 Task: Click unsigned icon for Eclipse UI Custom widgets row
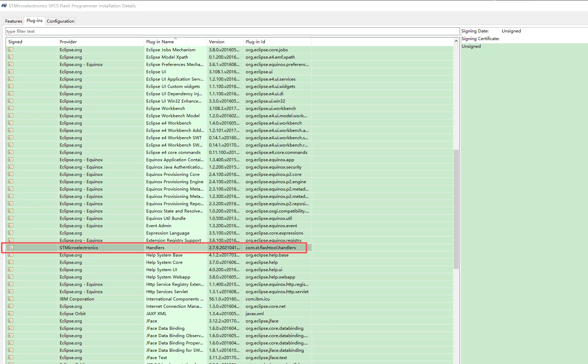point(11,86)
